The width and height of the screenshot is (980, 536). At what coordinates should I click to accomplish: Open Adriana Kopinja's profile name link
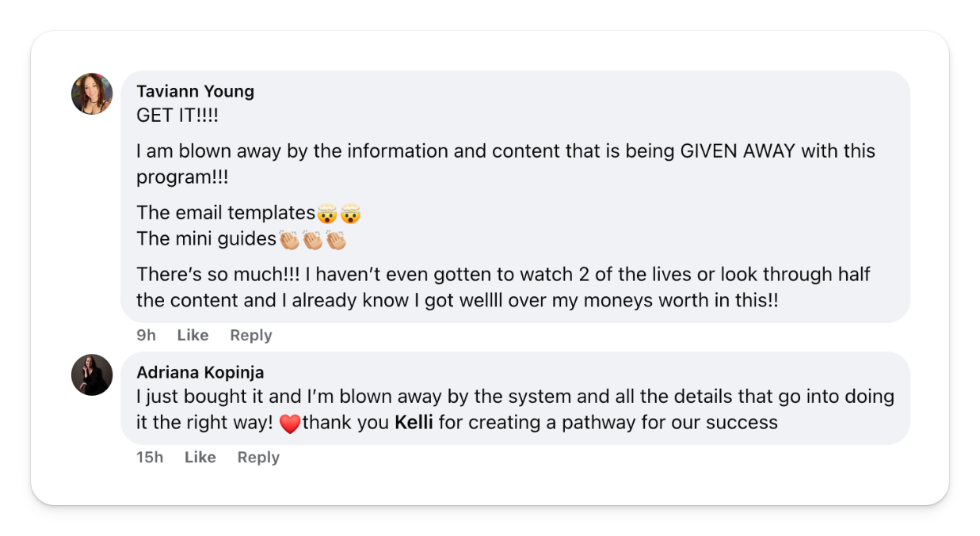[200, 372]
